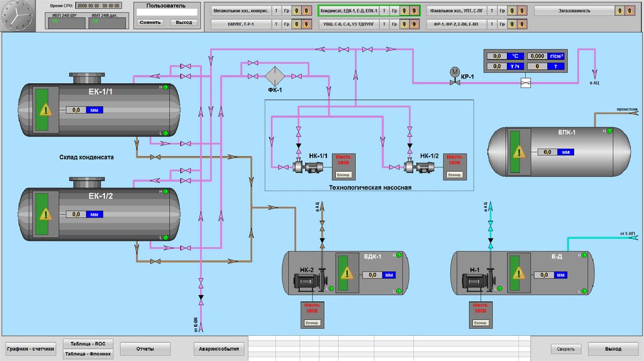
Task: Open warning triangle on tank ЕПК-1
Action: (x=519, y=152)
